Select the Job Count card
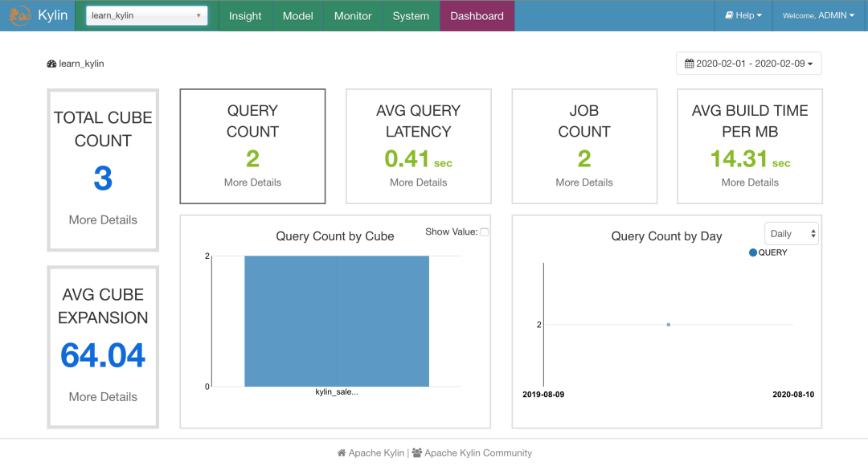The width and height of the screenshot is (868, 467). click(584, 146)
